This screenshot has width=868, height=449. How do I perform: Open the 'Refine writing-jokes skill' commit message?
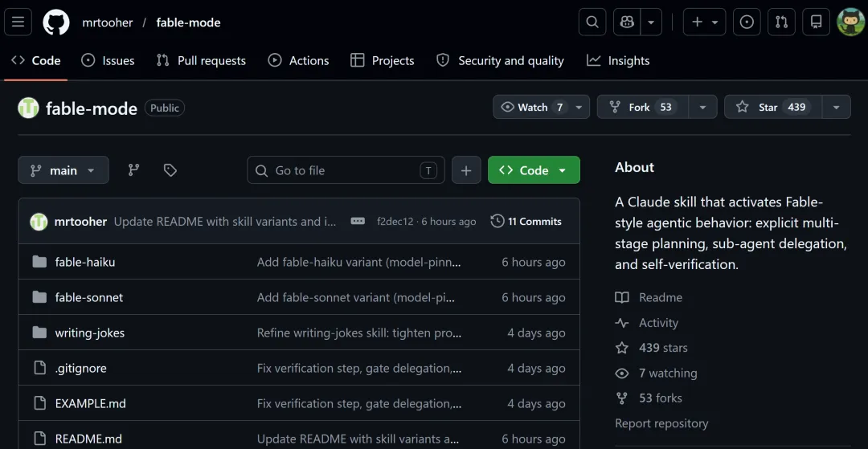(359, 333)
